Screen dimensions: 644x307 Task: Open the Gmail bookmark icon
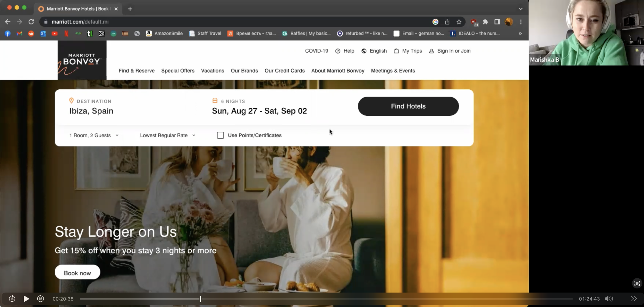[x=19, y=33]
